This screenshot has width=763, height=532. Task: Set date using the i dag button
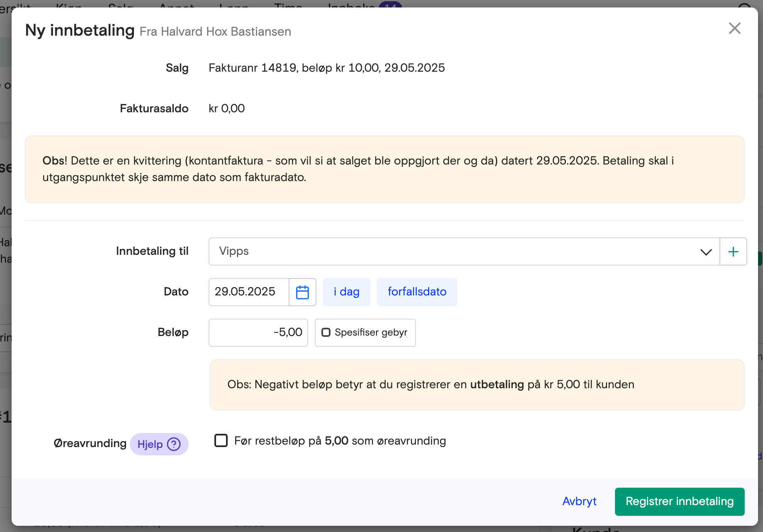[346, 292]
